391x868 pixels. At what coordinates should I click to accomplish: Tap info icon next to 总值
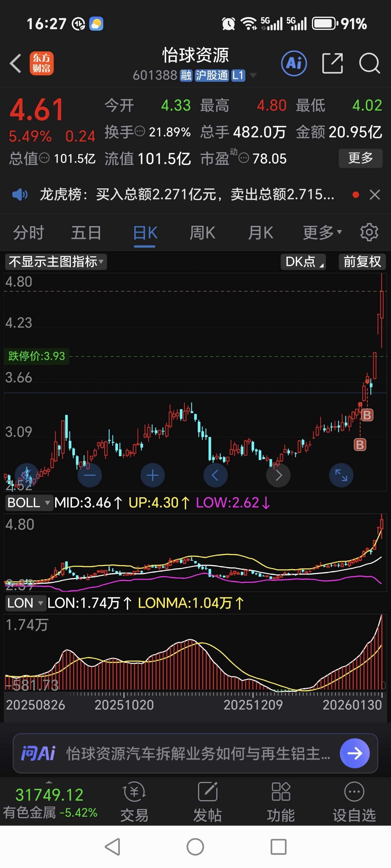(x=44, y=158)
